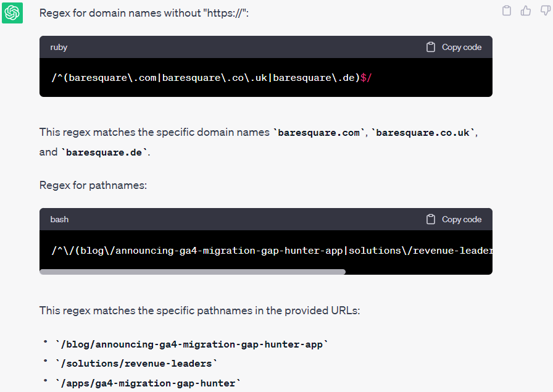The width and height of the screenshot is (553, 392).
Task: Select the inline code baresquare.co.uk
Action: coord(423,131)
